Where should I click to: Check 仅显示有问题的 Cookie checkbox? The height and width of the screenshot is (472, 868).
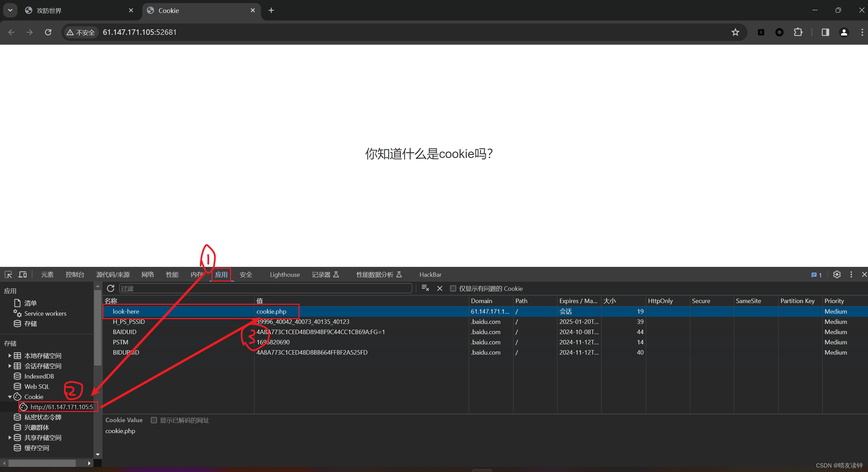click(453, 288)
